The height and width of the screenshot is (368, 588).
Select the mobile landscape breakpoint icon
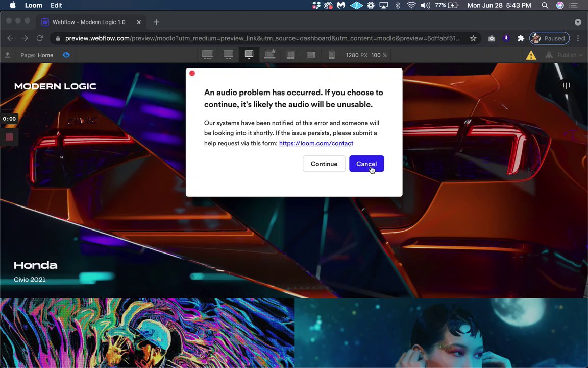(311, 55)
